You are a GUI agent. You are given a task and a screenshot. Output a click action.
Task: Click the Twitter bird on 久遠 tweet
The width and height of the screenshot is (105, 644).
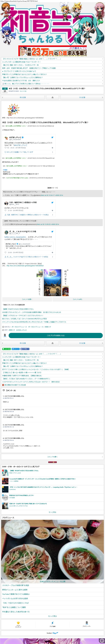(x=52, y=202)
